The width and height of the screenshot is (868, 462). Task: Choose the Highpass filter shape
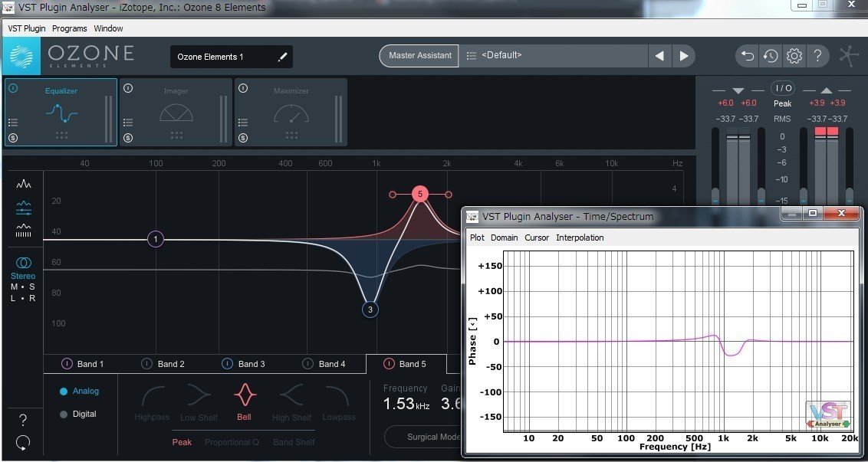152,404
